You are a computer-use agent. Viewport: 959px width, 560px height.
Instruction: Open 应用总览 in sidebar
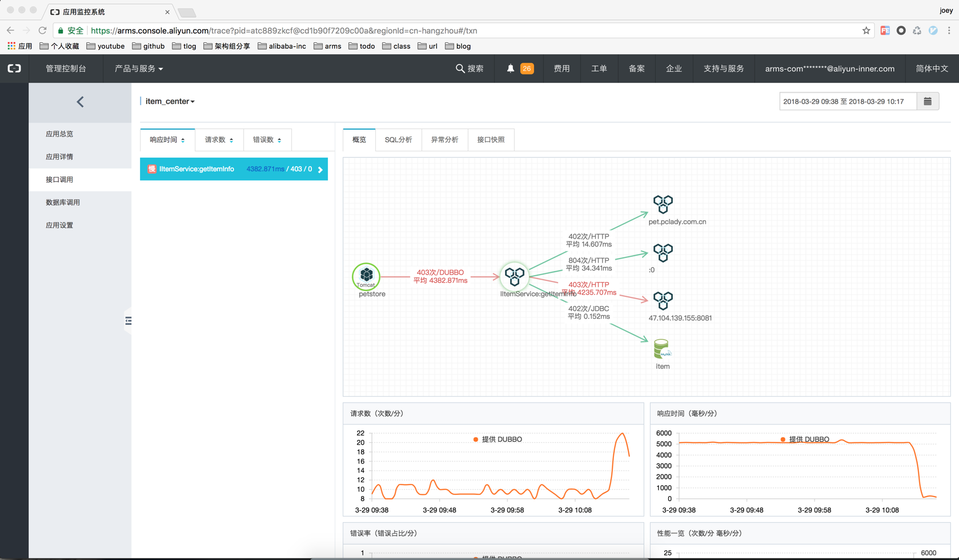point(80,134)
